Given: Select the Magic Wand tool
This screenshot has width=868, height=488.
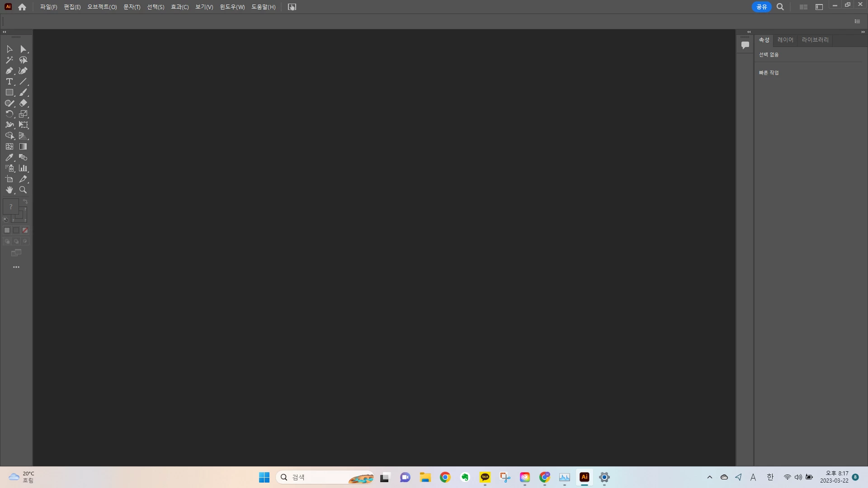Looking at the screenshot, I should [x=9, y=60].
